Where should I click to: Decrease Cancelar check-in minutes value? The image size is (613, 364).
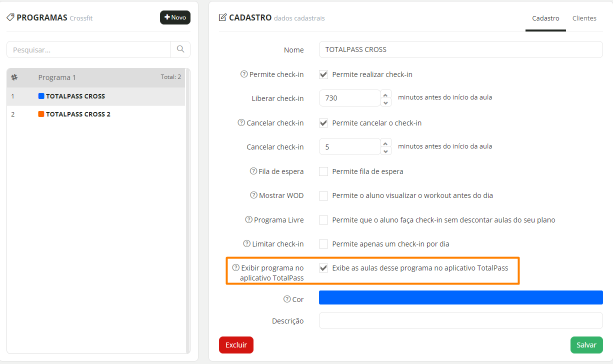click(385, 151)
